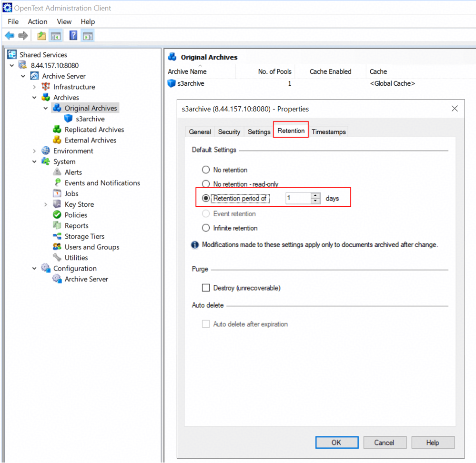Switch to the Security tab
The image size is (476, 463).
click(229, 131)
